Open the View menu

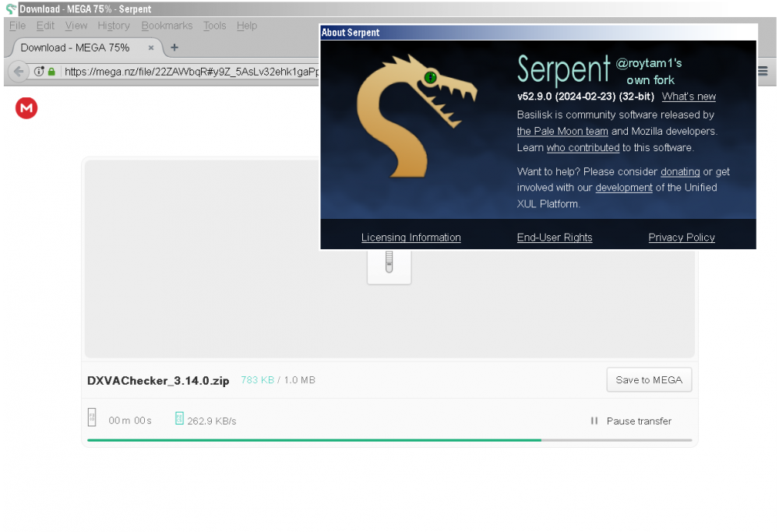point(76,26)
